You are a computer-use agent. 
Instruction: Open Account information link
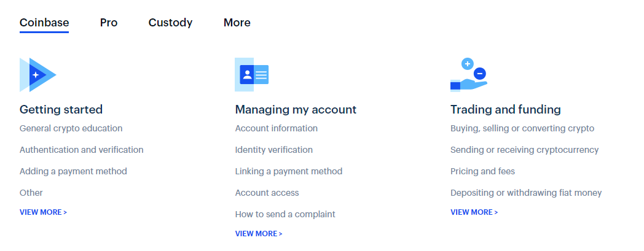point(276,128)
